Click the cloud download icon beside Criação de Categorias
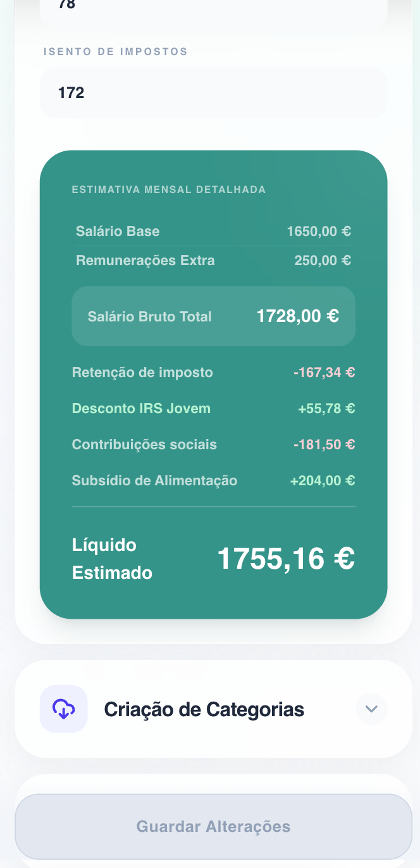This screenshot has width=420, height=868. pos(63,709)
